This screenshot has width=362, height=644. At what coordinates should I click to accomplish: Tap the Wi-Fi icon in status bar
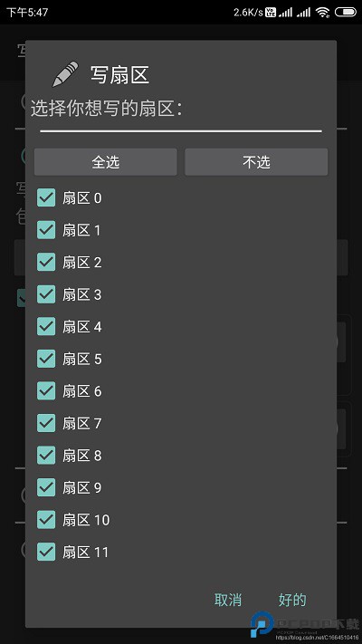[323, 13]
